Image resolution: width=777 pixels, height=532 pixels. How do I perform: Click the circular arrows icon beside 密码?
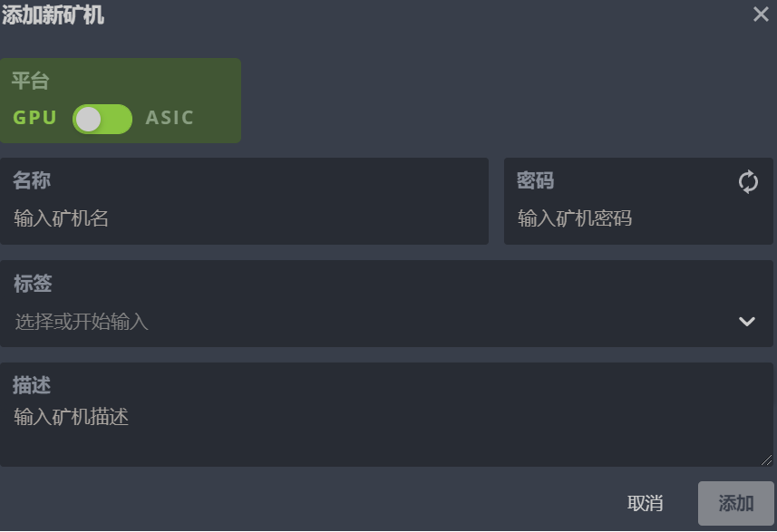point(748,181)
